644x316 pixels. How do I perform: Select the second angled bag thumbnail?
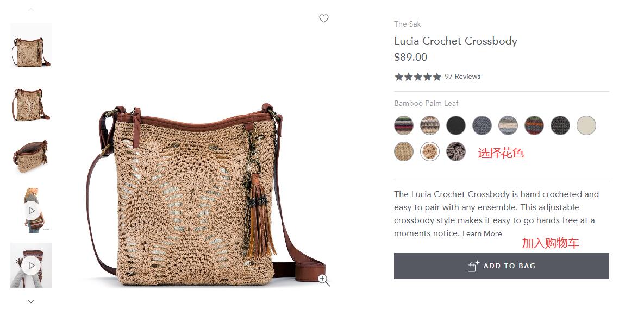(x=31, y=104)
